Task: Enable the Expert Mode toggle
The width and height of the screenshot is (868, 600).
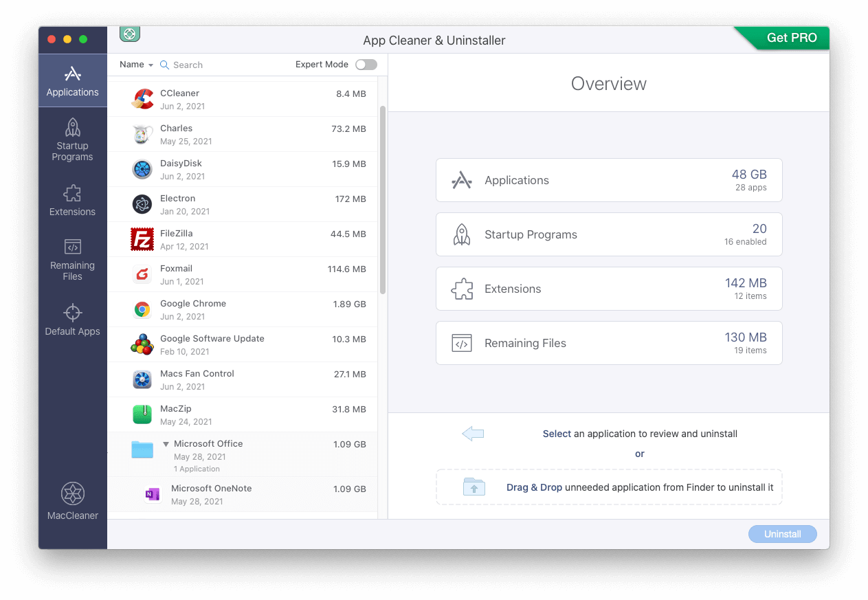Action: click(x=366, y=65)
